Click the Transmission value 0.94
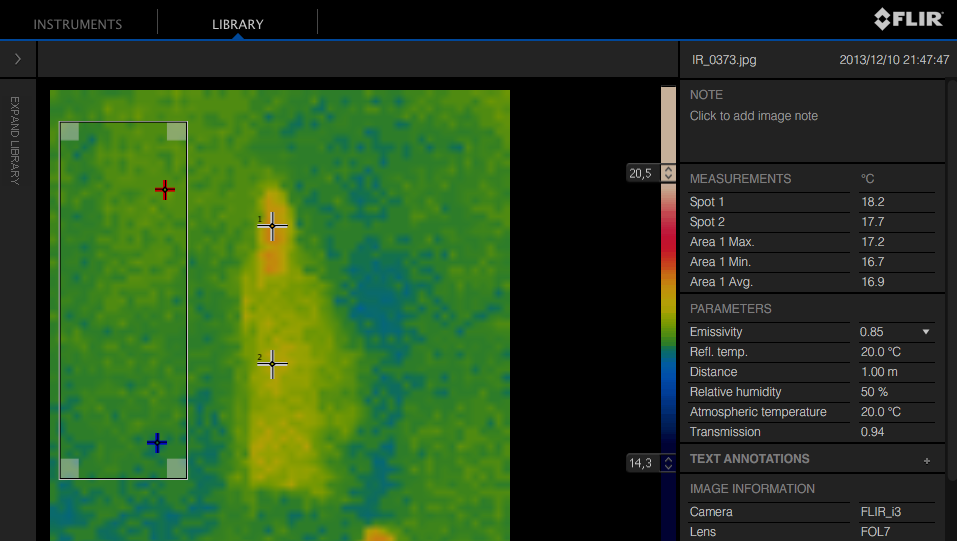The width and height of the screenshot is (957, 541). tap(872, 432)
